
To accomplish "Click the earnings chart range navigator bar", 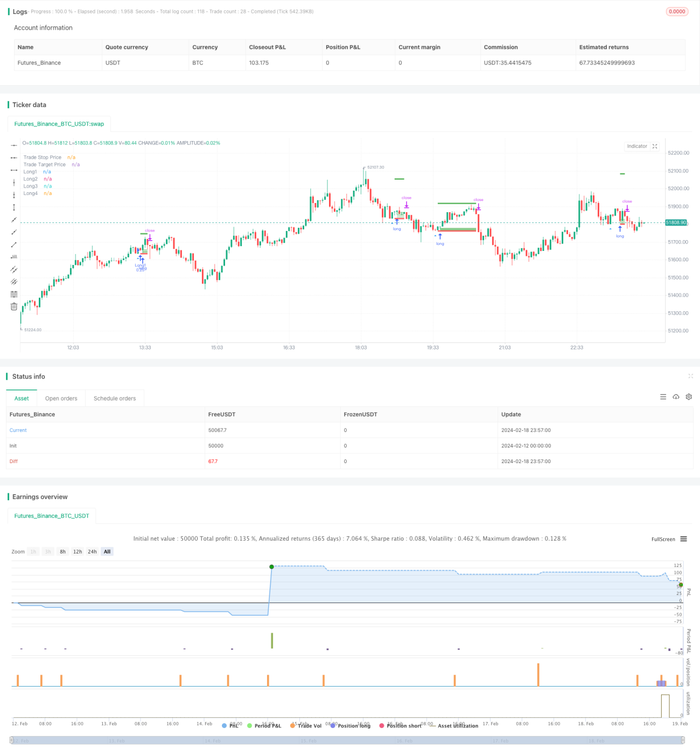I will (x=347, y=740).
